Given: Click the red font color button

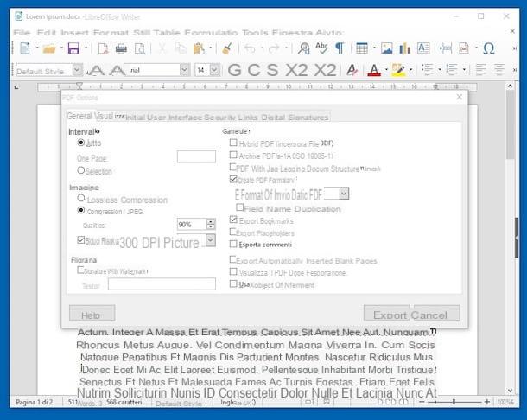Looking at the screenshot, I should (374, 70).
